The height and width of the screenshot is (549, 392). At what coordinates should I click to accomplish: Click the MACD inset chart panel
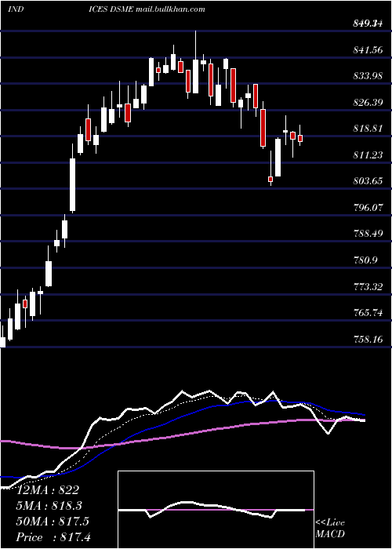pyautogui.click(x=216, y=510)
